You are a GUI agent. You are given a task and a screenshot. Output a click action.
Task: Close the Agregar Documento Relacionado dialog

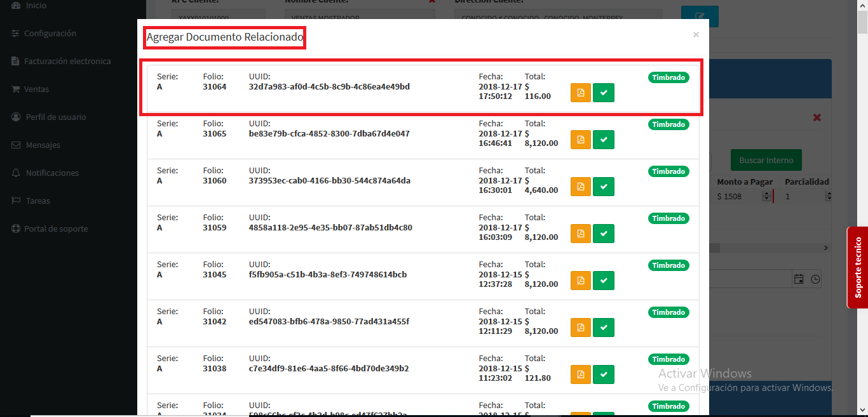[696, 35]
